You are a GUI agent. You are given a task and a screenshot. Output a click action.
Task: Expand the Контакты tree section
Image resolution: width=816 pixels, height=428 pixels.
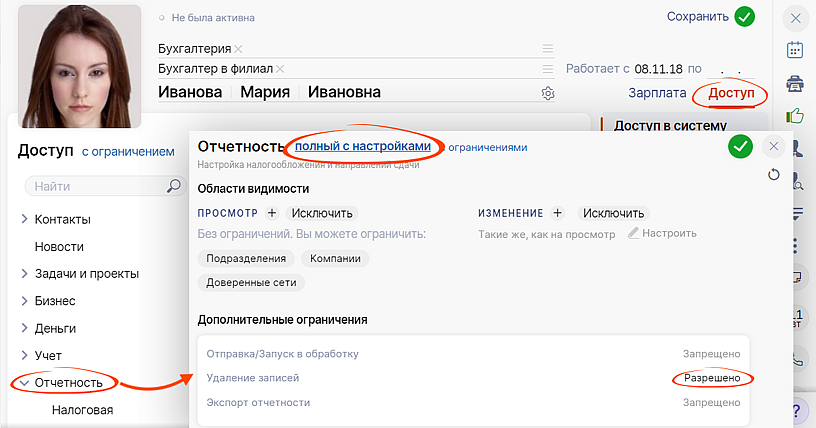click(24, 219)
